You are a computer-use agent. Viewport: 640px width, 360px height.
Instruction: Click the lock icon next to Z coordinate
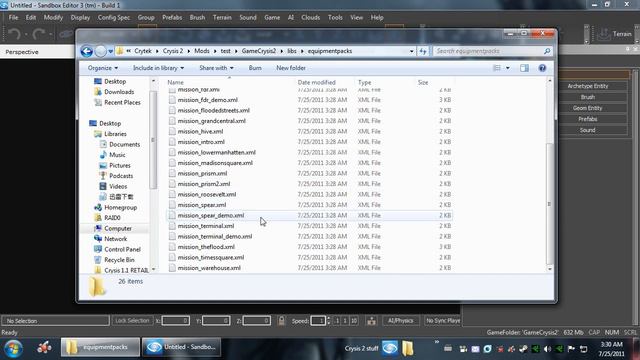281,320
